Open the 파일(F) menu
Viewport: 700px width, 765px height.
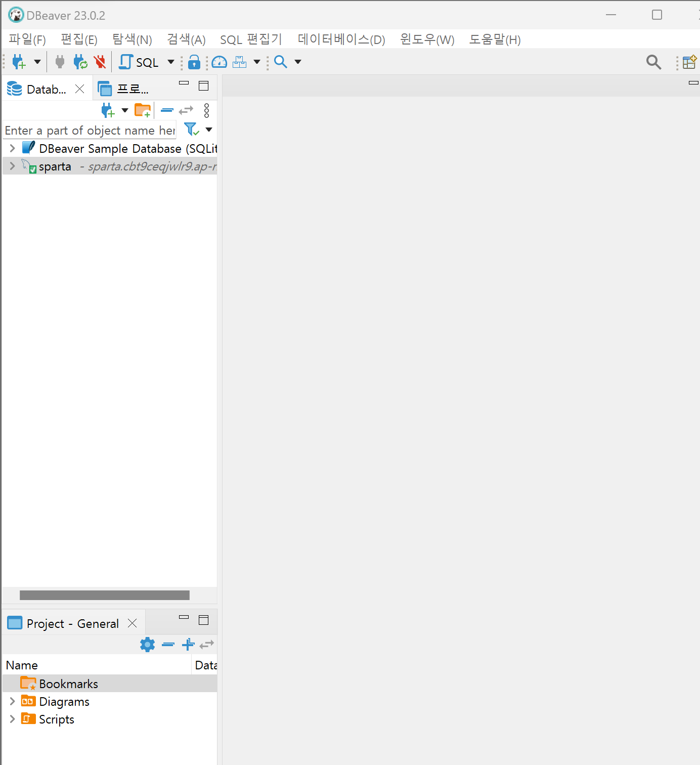(27, 39)
